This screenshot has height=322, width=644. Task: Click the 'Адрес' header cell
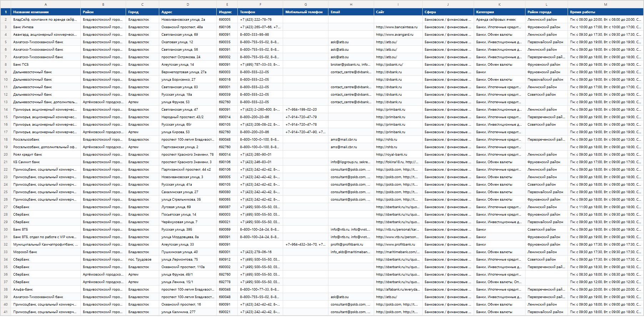[188, 12]
